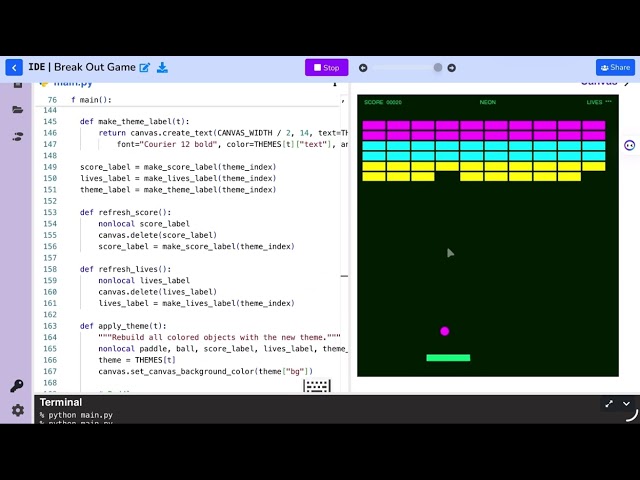
Task: Open the AI assistant face icon
Action: [629, 145]
